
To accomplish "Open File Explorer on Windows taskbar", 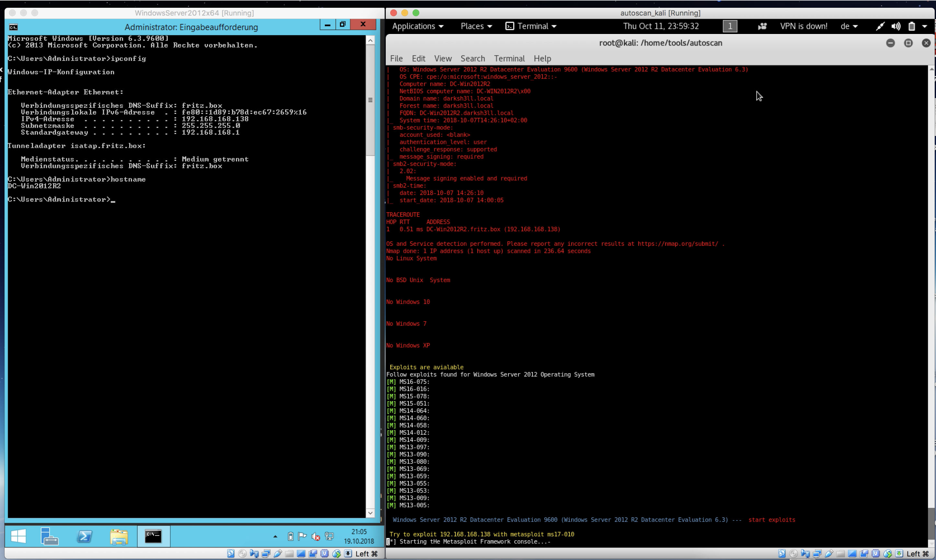I will (x=119, y=537).
